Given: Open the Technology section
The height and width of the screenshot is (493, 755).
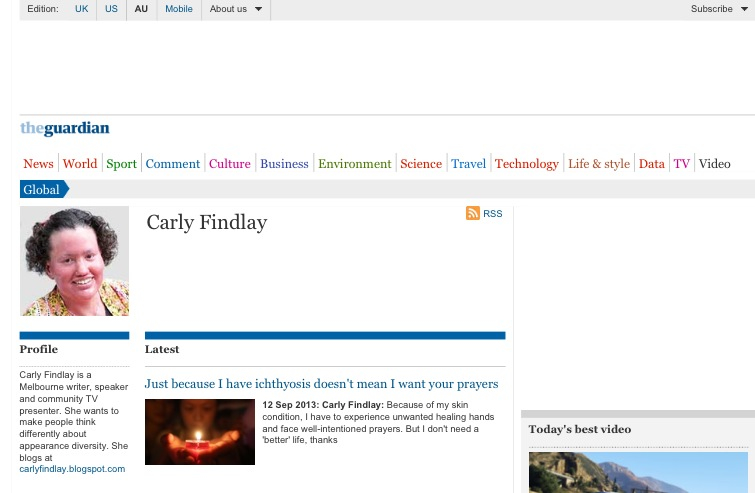Looking at the screenshot, I should pyautogui.click(x=527, y=164).
